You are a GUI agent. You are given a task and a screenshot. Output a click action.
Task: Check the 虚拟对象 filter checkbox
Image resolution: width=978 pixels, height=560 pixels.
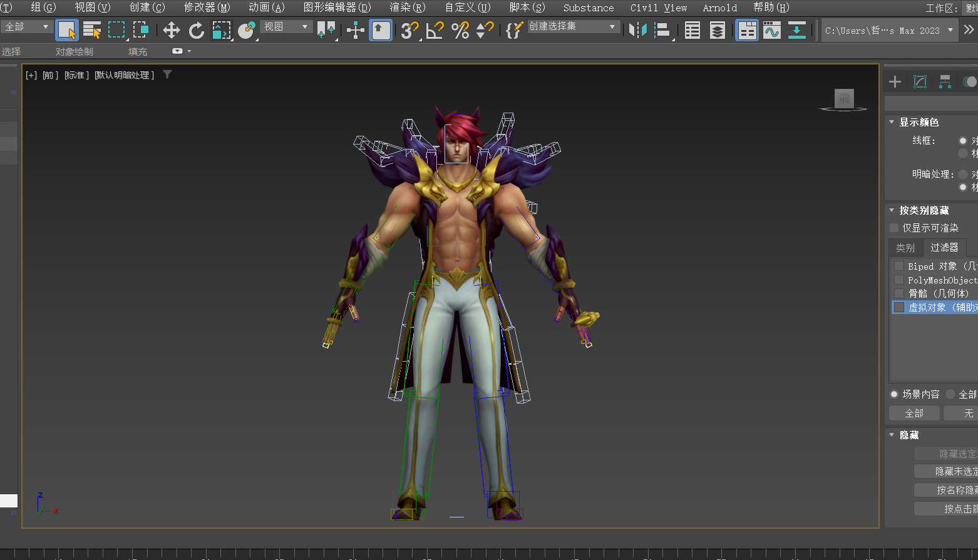point(899,307)
